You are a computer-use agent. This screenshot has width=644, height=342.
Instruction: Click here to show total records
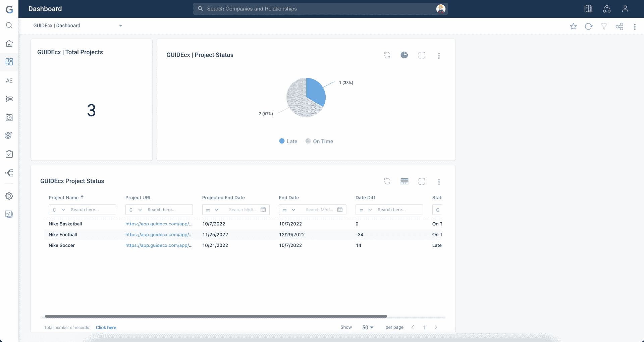pyautogui.click(x=106, y=328)
